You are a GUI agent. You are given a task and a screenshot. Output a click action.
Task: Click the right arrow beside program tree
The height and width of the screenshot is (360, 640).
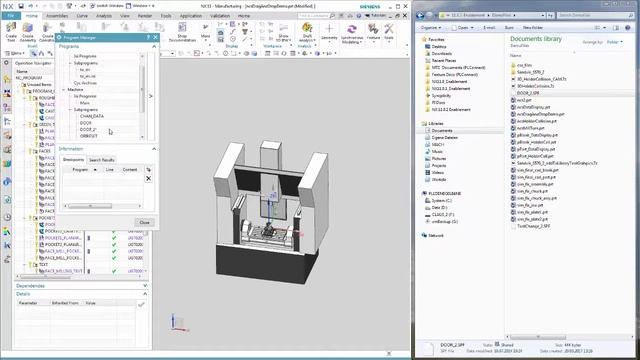click(x=151, y=96)
